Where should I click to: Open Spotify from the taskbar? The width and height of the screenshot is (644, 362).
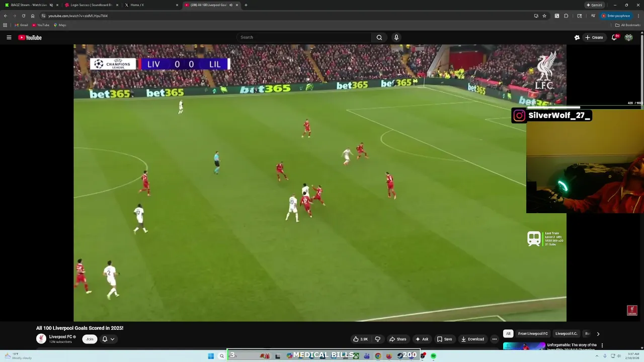[x=433, y=356]
